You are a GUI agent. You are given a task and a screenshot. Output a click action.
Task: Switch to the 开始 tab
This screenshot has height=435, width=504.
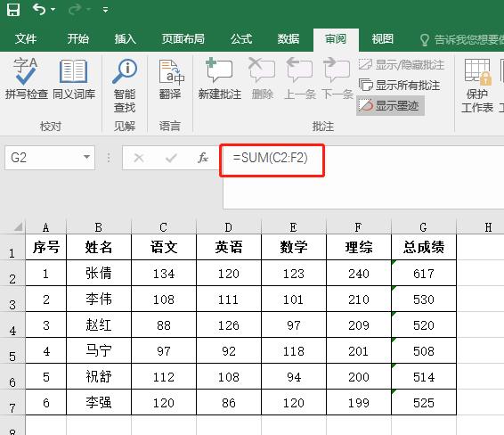point(77,39)
